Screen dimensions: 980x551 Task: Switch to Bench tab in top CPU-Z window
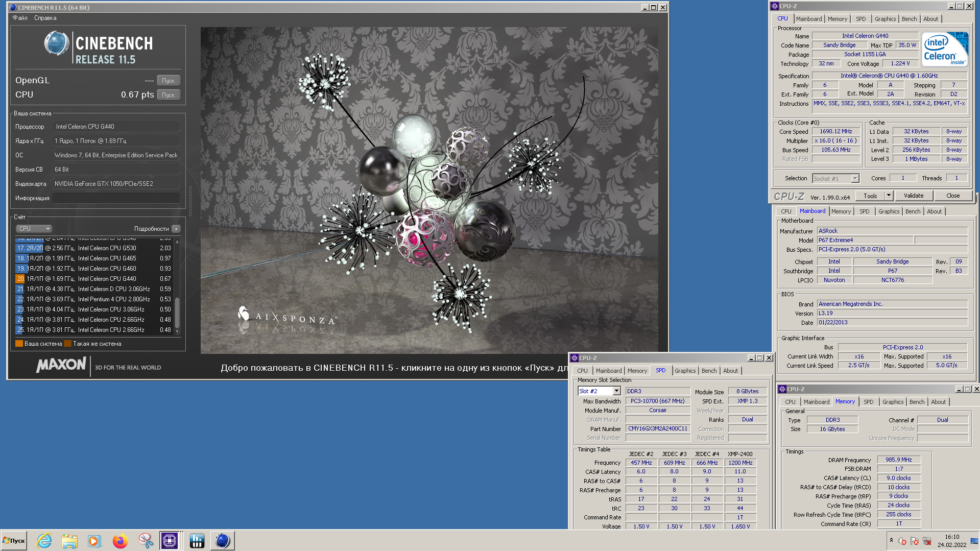coord(909,19)
